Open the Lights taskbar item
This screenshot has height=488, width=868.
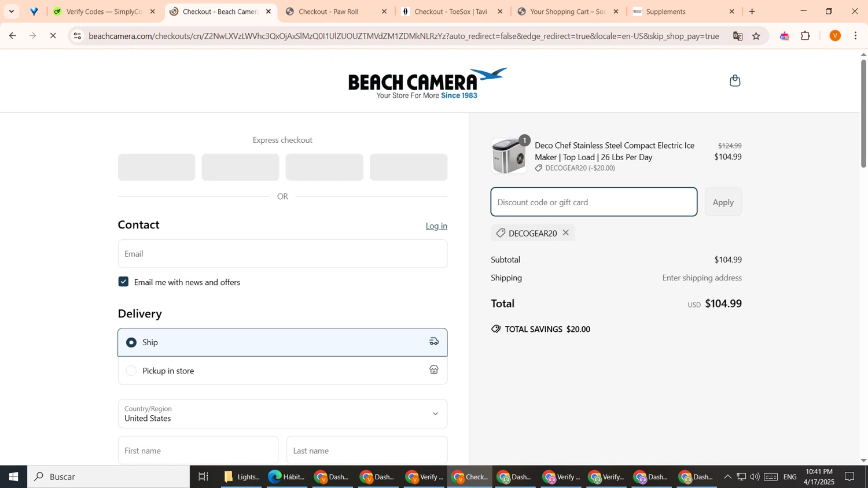point(242,477)
